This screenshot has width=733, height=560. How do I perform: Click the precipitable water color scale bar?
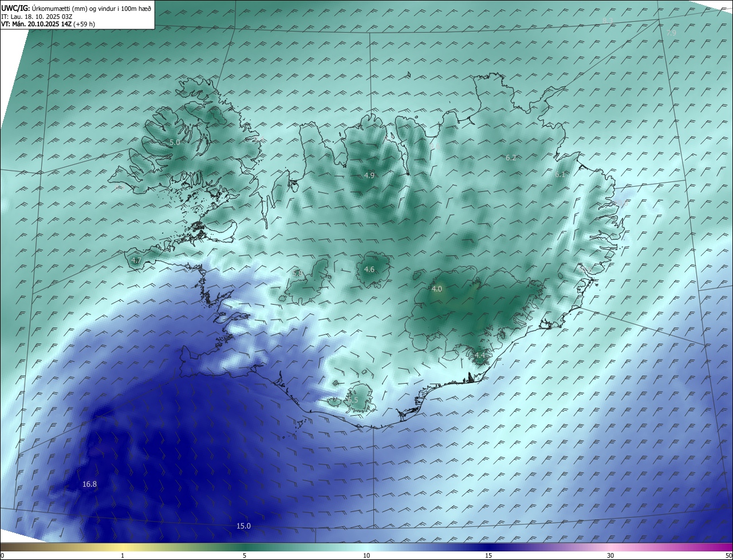click(366, 547)
